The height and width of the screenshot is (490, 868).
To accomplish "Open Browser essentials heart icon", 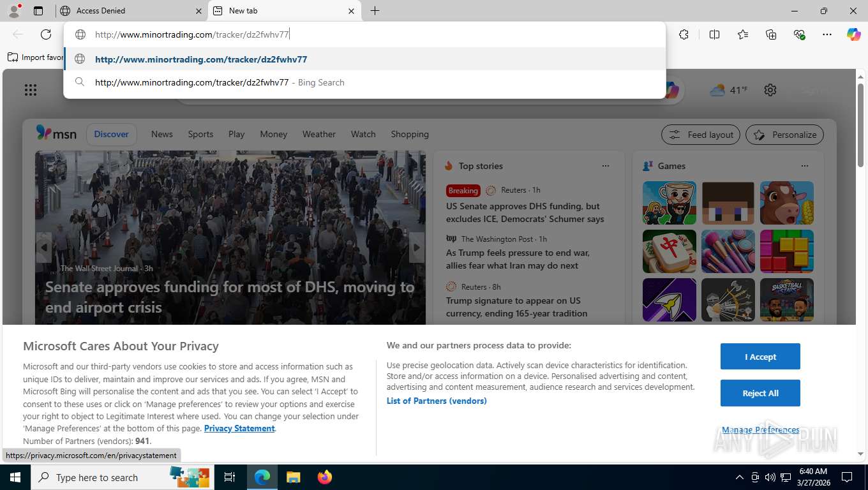I will click(x=799, y=34).
